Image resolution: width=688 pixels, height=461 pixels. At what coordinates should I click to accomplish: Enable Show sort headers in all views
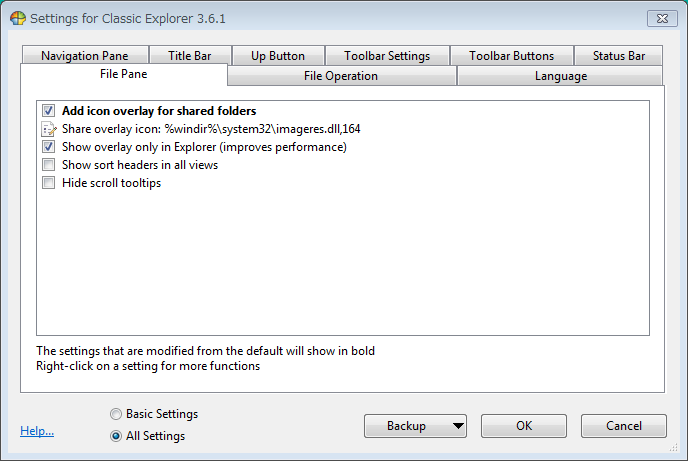point(49,164)
